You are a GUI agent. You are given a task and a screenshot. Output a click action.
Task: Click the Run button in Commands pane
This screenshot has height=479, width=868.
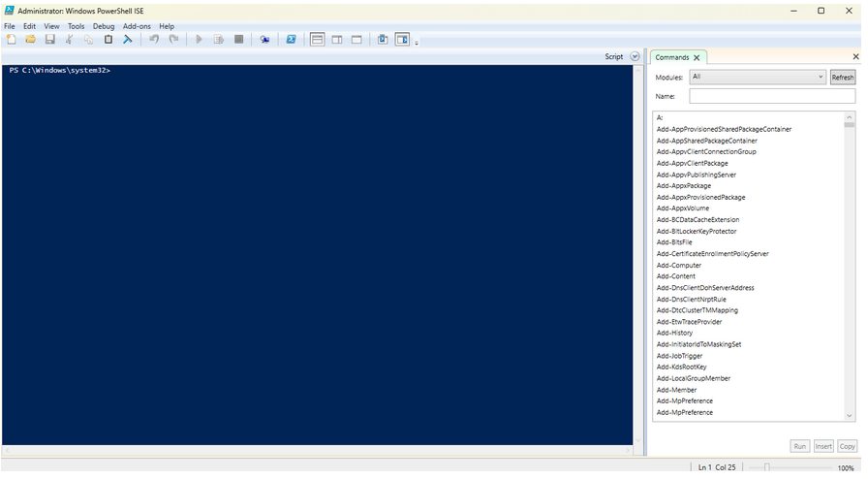tap(800, 446)
